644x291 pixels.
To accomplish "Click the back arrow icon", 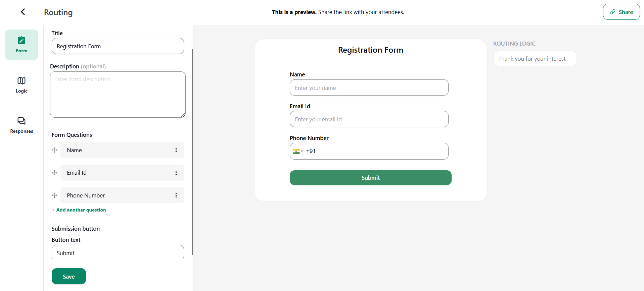I will click(x=23, y=12).
